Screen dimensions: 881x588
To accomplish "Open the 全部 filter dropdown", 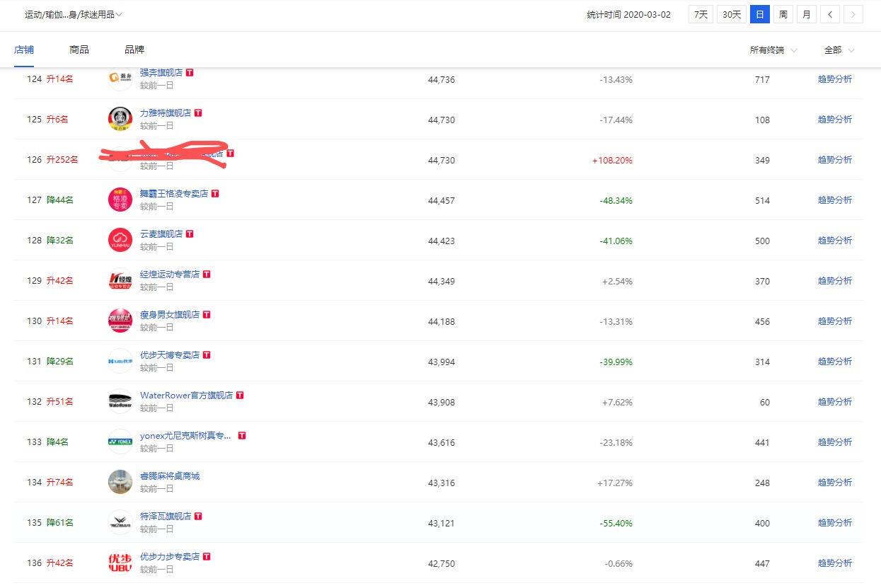I will [x=839, y=50].
